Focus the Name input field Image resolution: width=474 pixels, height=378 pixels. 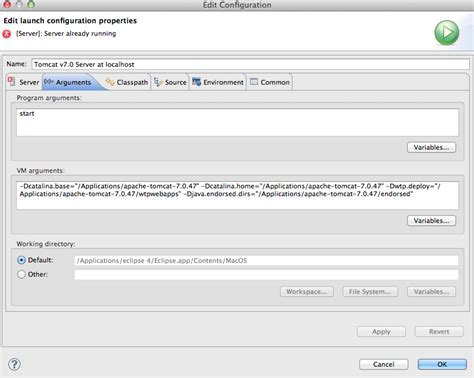250,64
